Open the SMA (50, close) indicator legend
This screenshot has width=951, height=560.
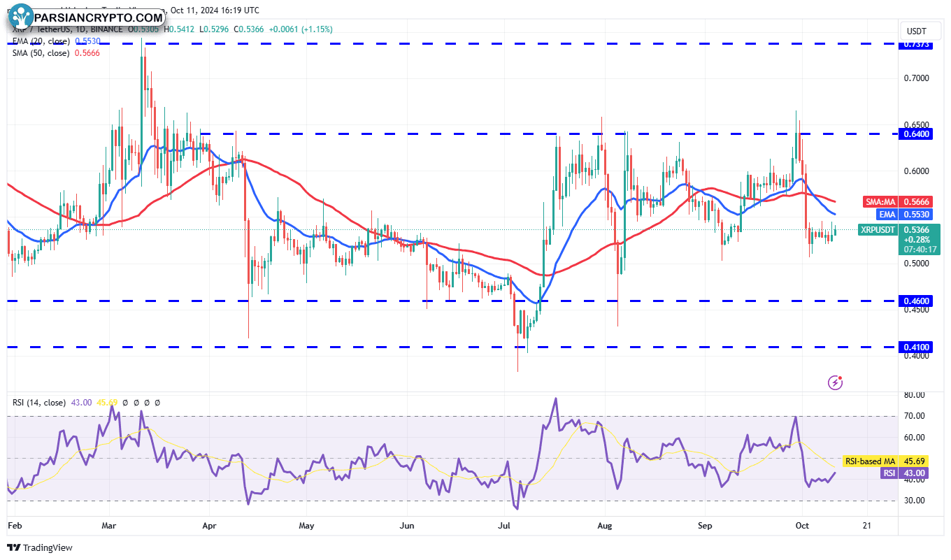(x=41, y=53)
